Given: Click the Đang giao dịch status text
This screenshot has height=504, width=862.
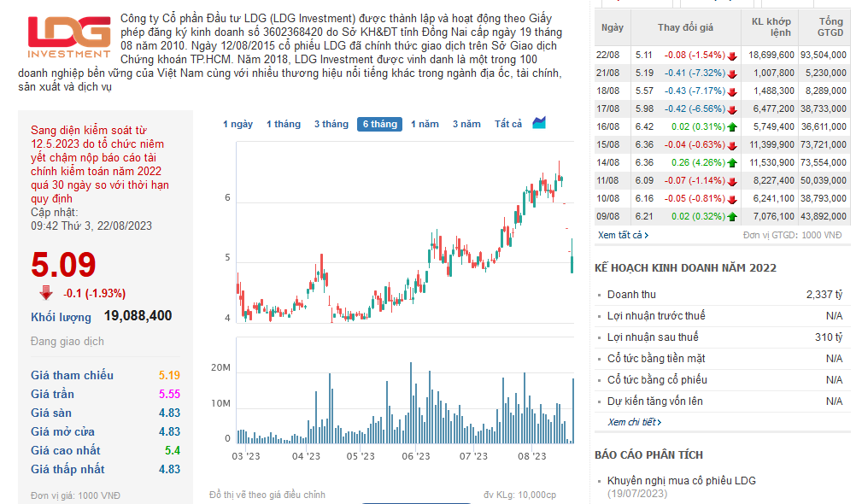Looking at the screenshot, I should 67,342.
